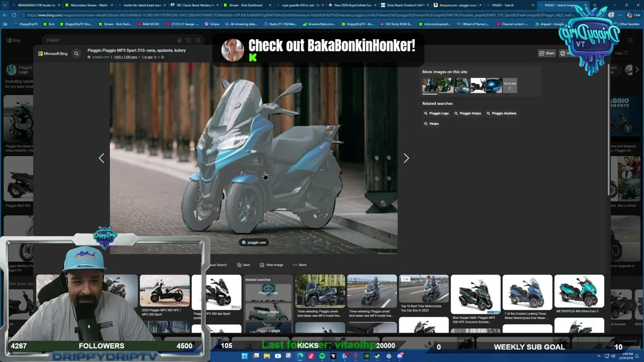Image resolution: width=644 pixels, height=362 pixels.
Task: Expand Other favorites folder
Action: (627, 24)
